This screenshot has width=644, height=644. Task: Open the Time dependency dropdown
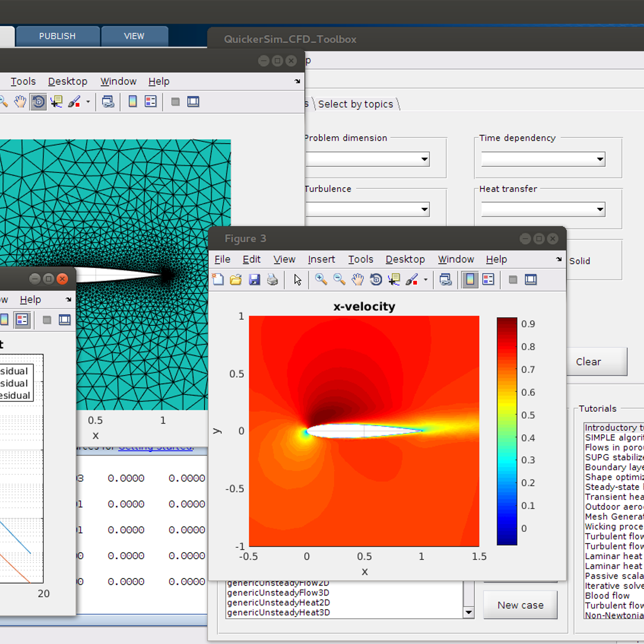[600, 159]
